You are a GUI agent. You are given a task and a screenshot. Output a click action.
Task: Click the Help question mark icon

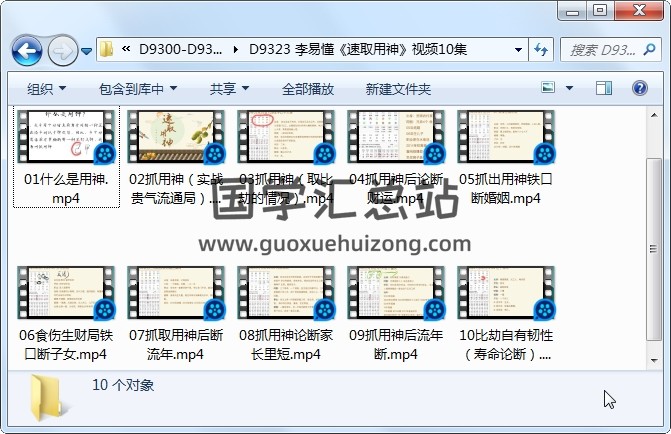click(640, 89)
